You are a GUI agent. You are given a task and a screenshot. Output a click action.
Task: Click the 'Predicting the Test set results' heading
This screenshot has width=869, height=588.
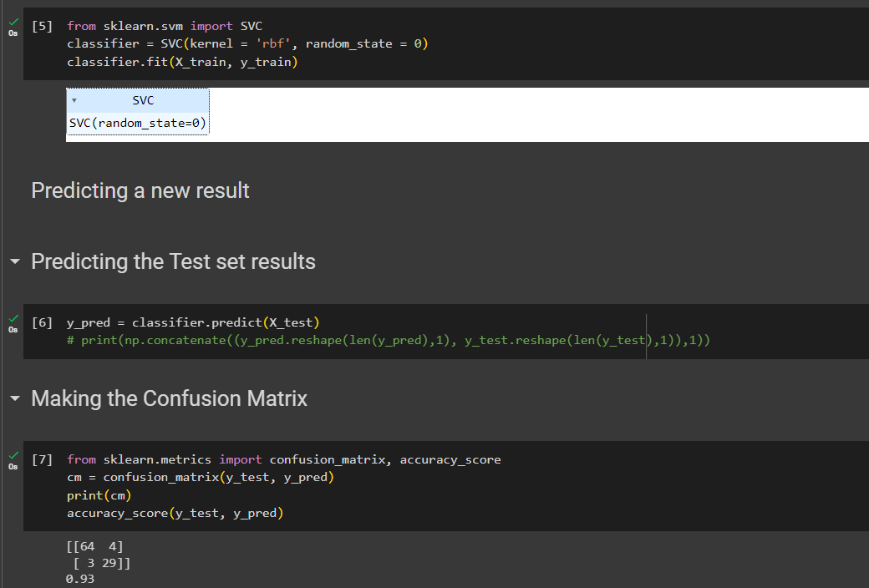pos(173,261)
